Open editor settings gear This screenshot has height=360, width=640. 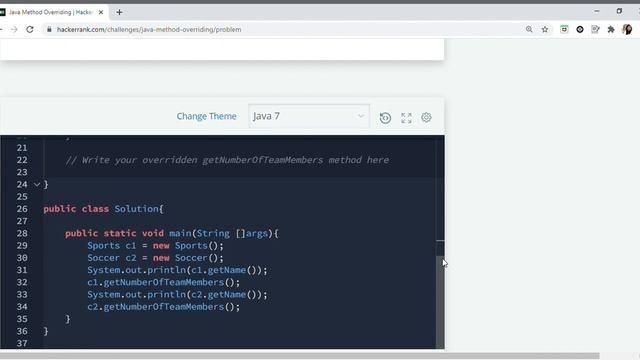point(426,118)
